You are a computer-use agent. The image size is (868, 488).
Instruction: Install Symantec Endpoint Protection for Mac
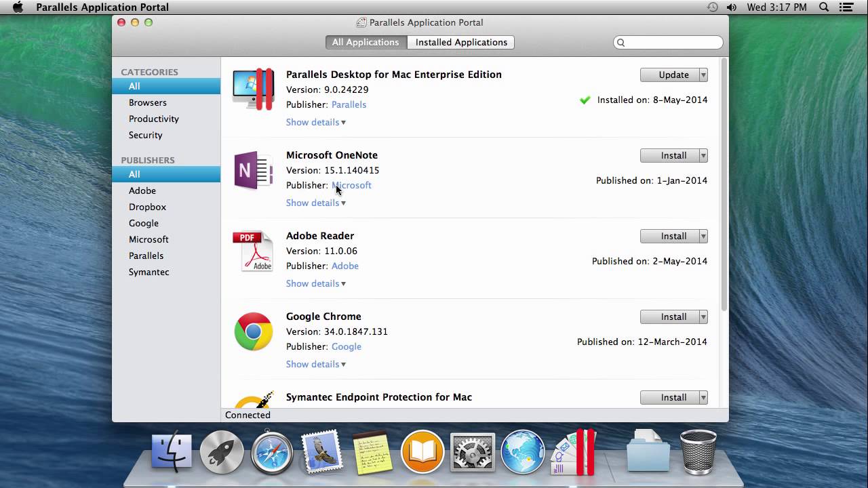pos(669,397)
